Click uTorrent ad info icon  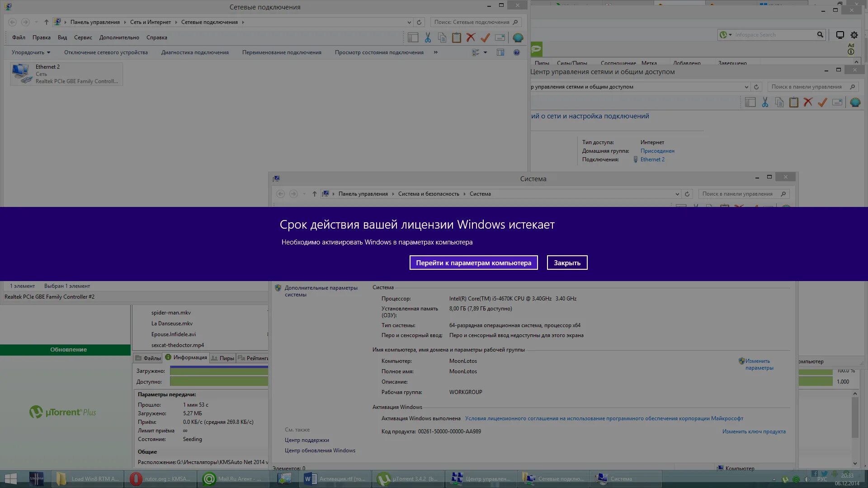point(851,52)
